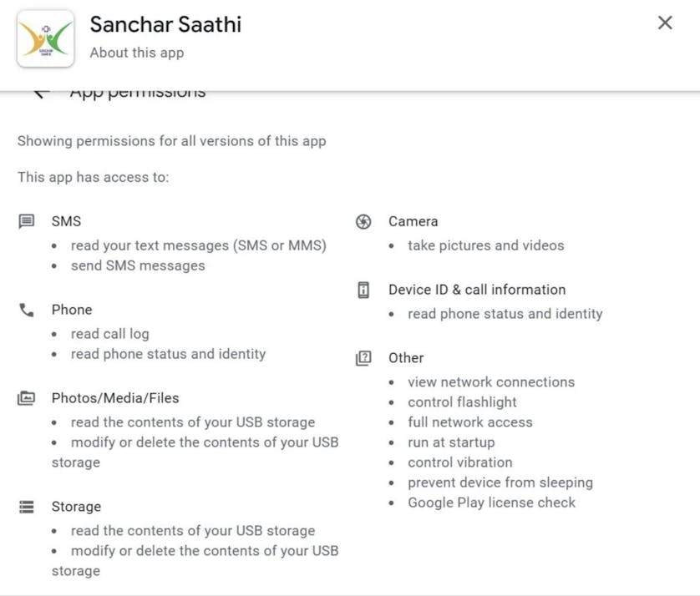Click 'take pictures and videos' entry
The image size is (700, 596).
pos(485,245)
